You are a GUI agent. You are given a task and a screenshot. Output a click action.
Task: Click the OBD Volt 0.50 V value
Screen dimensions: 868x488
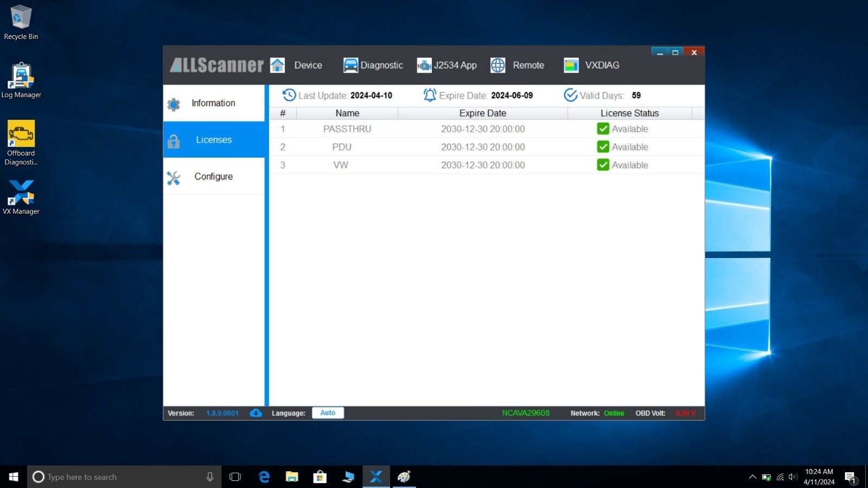coord(685,413)
